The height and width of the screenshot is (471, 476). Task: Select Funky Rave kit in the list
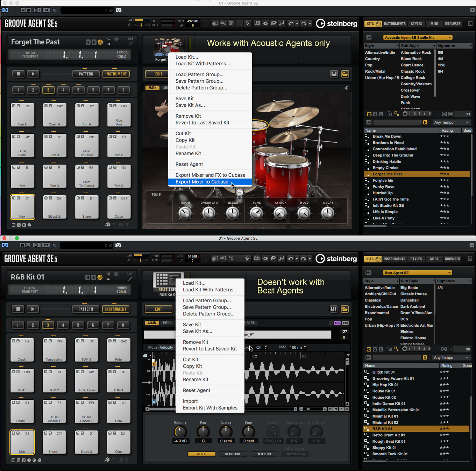pyautogui.click(x=417, y=187)
